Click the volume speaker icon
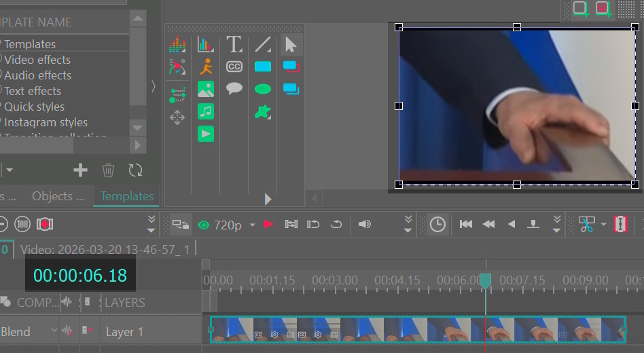The image size is (644, 353). pyautogui.click(x=364, y=224)
